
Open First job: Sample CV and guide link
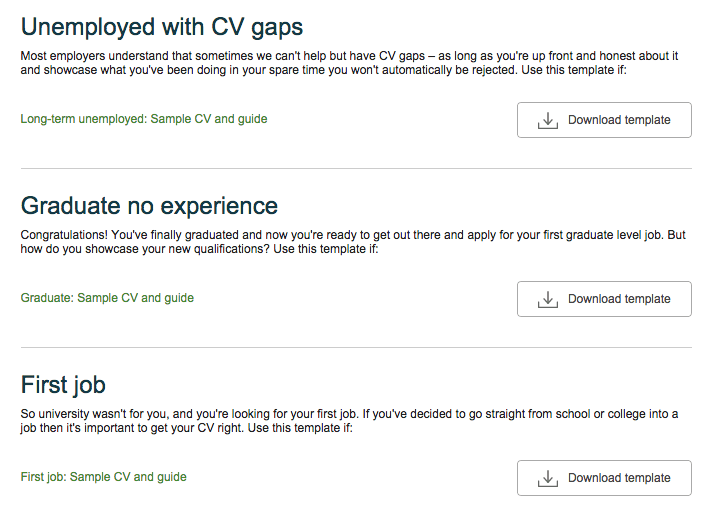point(103,477)
